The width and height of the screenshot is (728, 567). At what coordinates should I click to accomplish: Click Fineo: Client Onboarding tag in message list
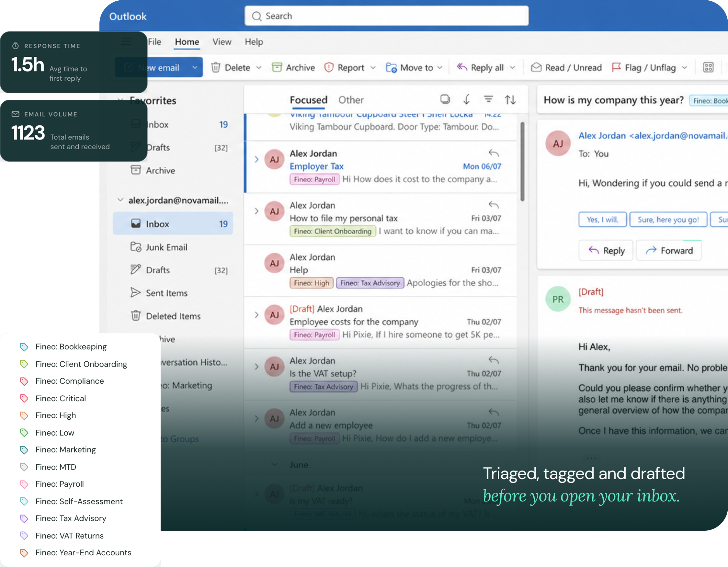(332, 231)
